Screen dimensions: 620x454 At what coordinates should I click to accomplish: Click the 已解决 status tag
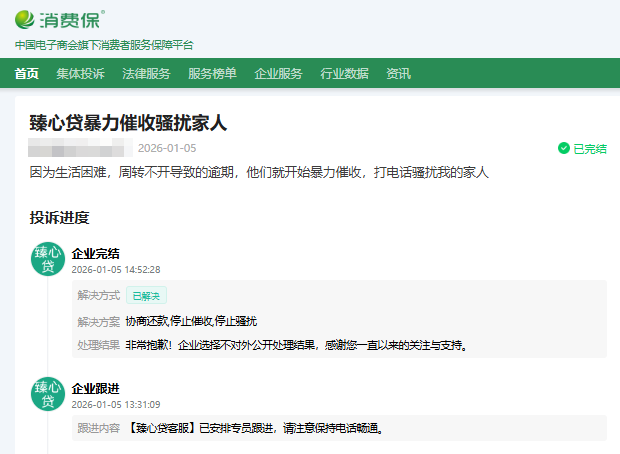point(146,296)
